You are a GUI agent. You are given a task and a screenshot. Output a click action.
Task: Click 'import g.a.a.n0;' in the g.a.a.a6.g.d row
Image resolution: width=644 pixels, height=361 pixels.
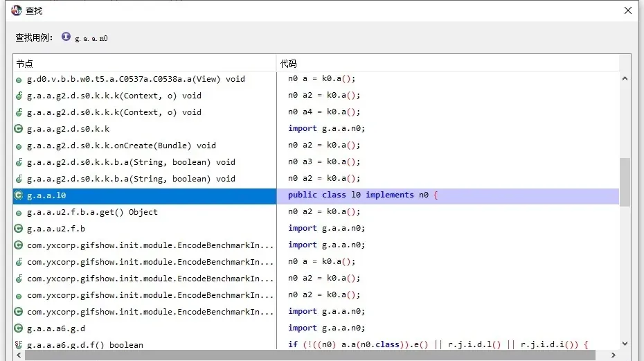point(327,328)
